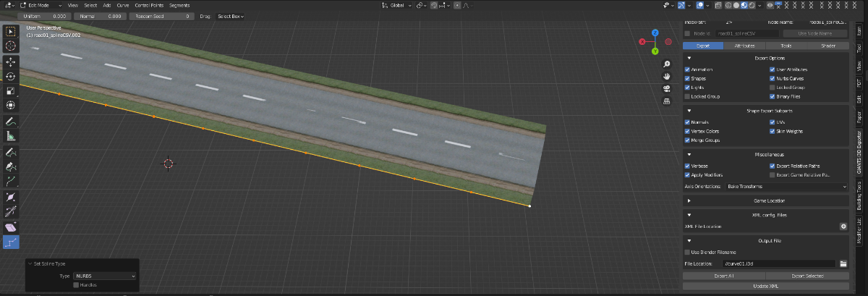Click the zoom magnifier viewport icon

point(666,64)
